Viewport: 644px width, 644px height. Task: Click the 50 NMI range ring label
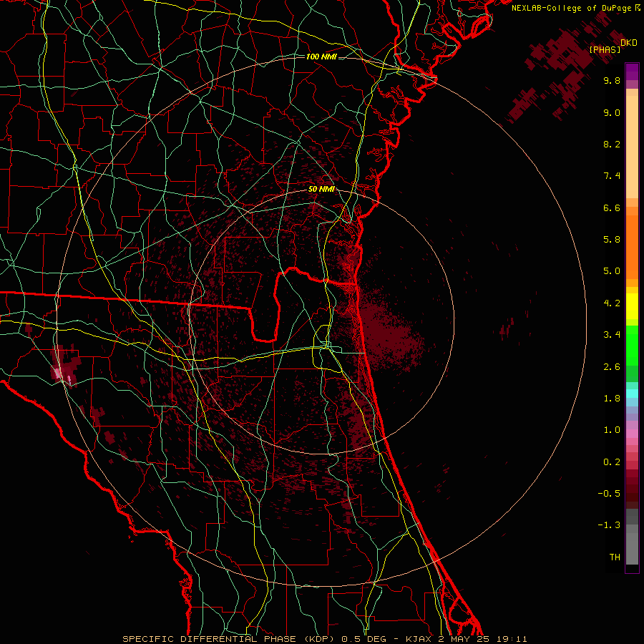[321, 190]
